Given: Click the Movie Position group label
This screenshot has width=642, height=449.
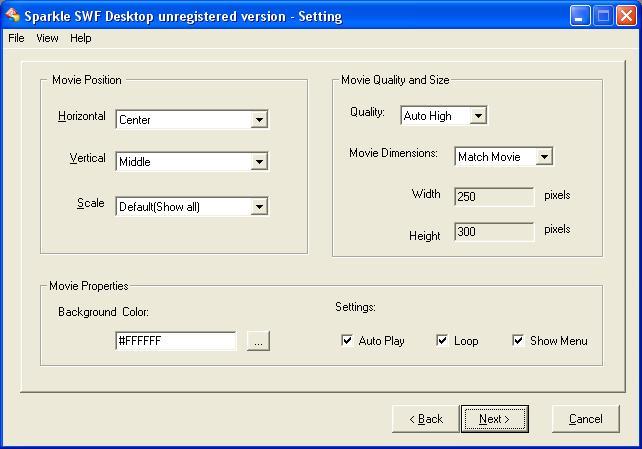Looking at the screenshot, I should tap(87, 80).
